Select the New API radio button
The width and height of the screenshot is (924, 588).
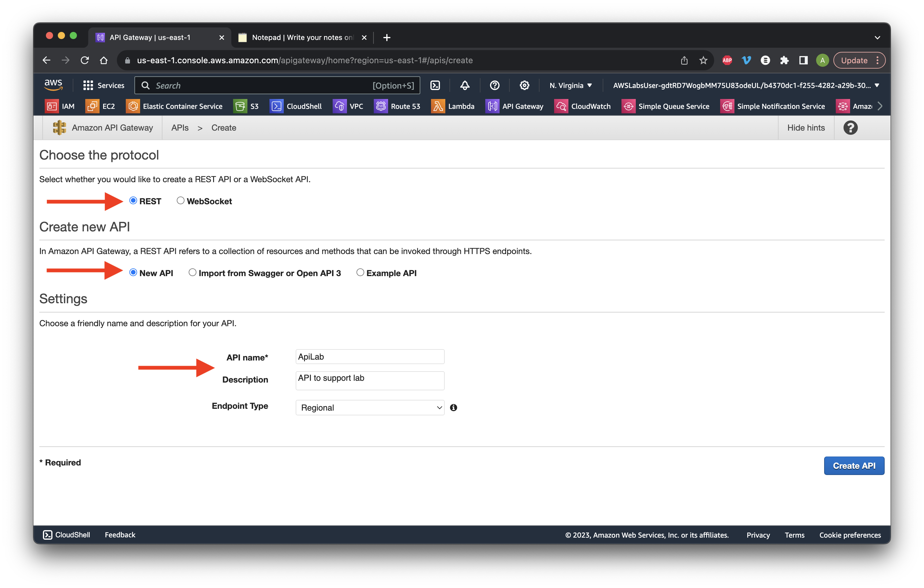coord(133,272)
